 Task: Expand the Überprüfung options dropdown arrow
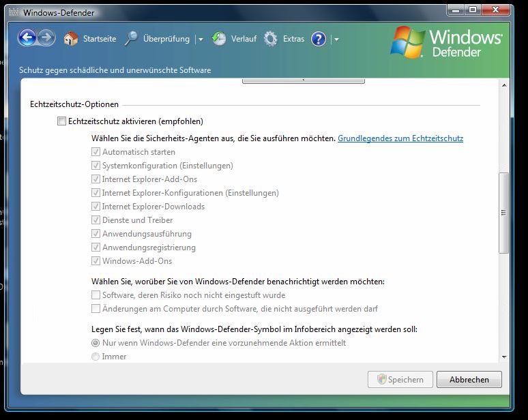(x=201, y=40)
